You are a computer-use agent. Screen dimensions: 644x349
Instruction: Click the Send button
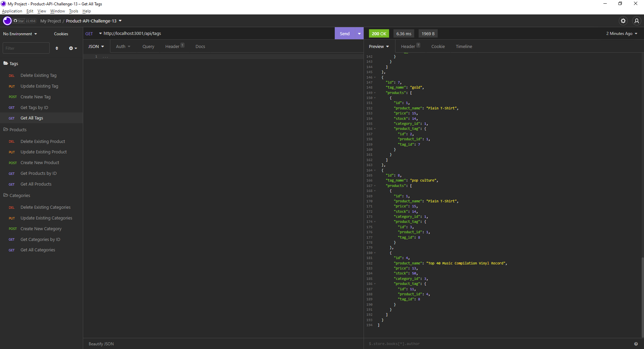344,33
